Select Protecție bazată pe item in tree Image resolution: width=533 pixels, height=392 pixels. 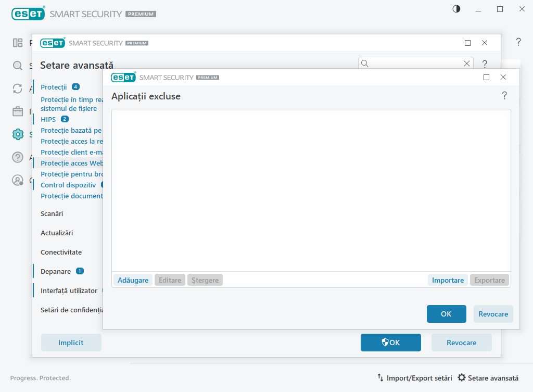pos(71,130)
